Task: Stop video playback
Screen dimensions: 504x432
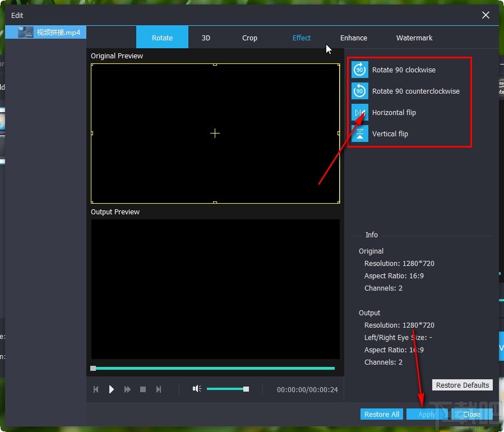Action: [x=143, y=389]
